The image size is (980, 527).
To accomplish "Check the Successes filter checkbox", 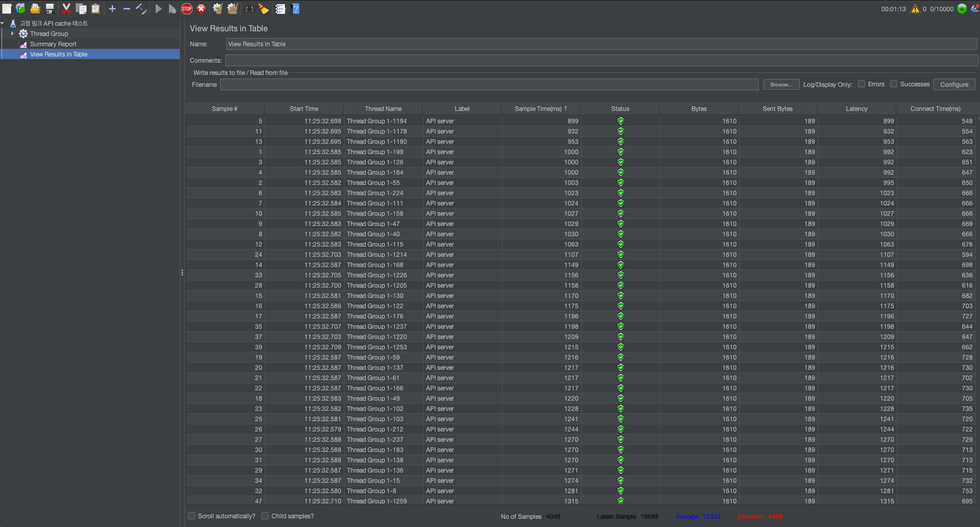I will 893,84.
